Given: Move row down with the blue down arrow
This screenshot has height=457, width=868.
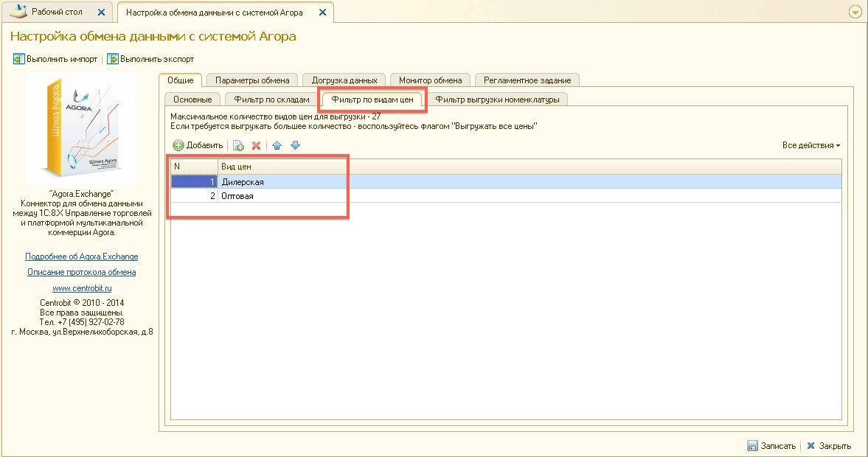Looking at the screenshot, I should coord(295,146).
